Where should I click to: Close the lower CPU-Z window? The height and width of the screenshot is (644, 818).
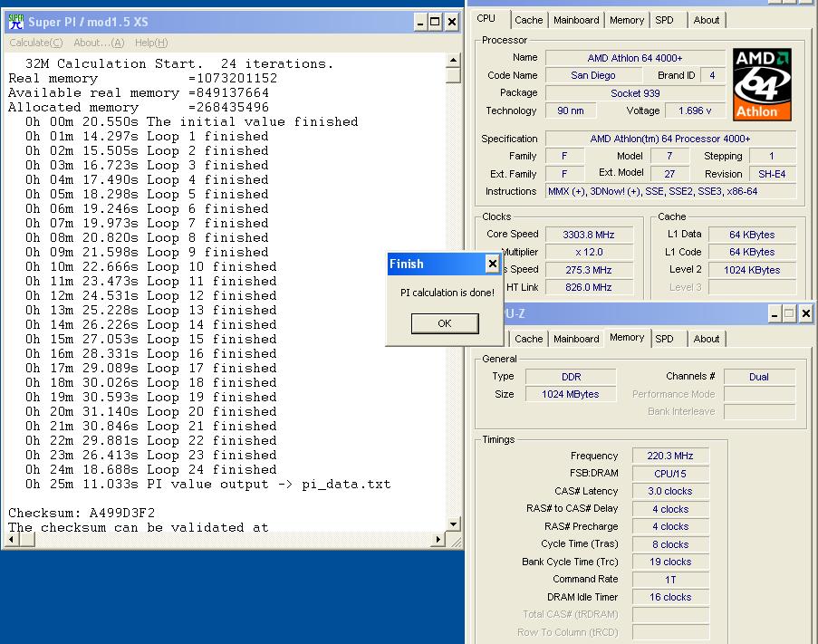click(x=806, y=313)
